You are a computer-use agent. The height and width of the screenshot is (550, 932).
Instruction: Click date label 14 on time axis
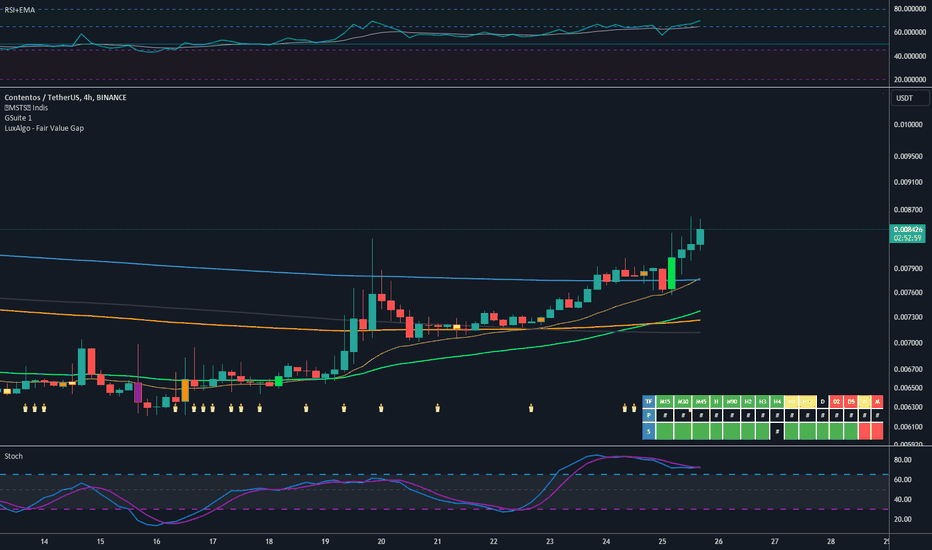click(44, 542)
